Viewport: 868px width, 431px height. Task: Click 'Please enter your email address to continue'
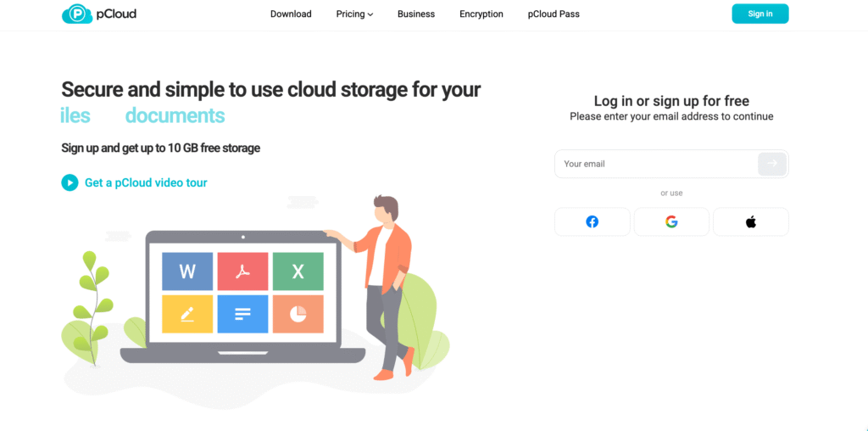click(x=671, y=116)
